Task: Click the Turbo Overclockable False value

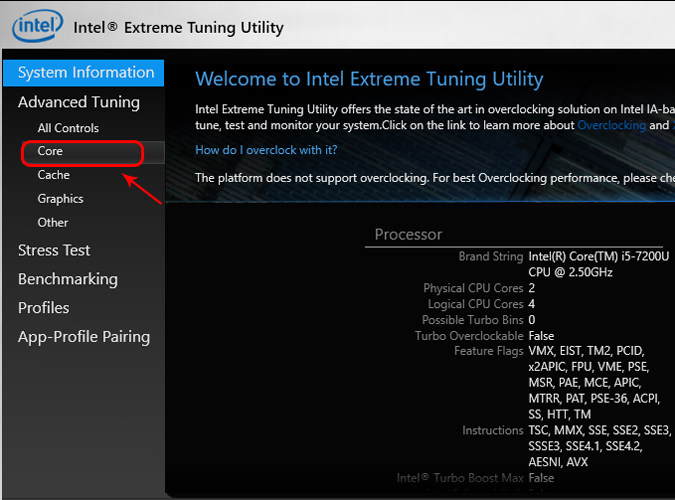Action: click(541, 336)
